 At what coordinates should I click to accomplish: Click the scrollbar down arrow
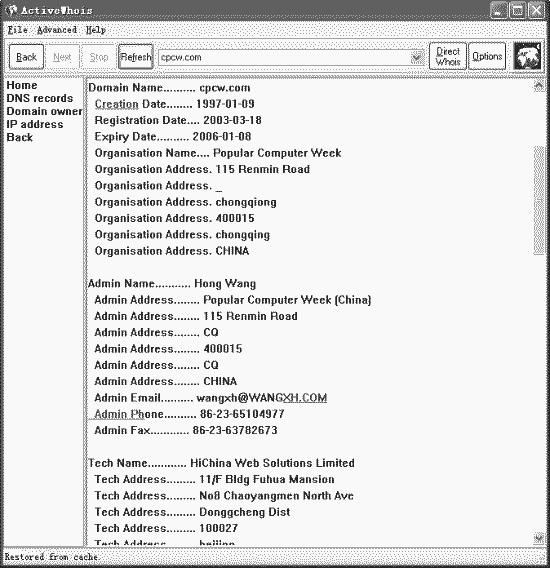pos(539,538)
